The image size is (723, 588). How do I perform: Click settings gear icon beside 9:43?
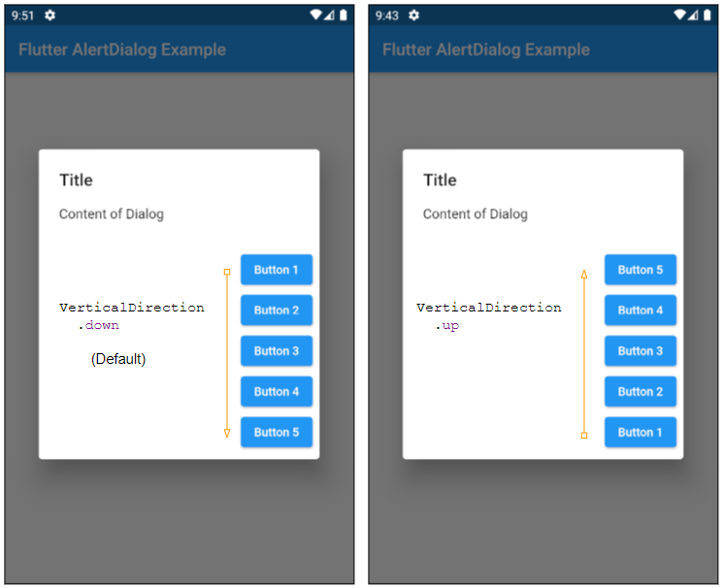pyautogui.click(x=414, y=16)
